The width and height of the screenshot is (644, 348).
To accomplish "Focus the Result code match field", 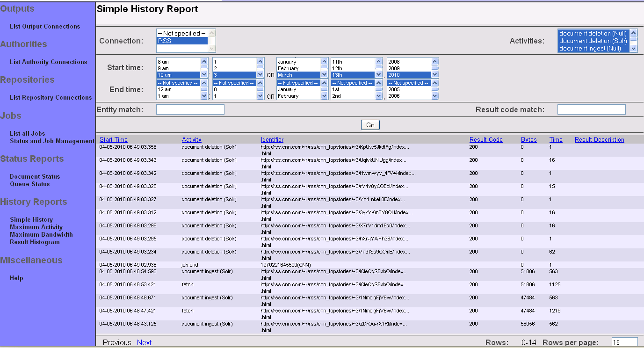I will pyautogui.click(x=591, y=109).
